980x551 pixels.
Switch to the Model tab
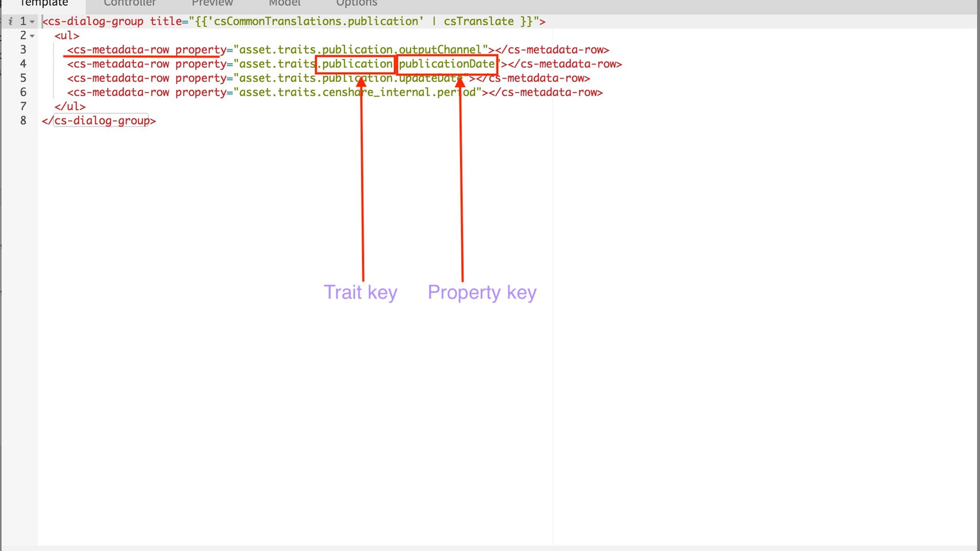click(x=284, y=4)
